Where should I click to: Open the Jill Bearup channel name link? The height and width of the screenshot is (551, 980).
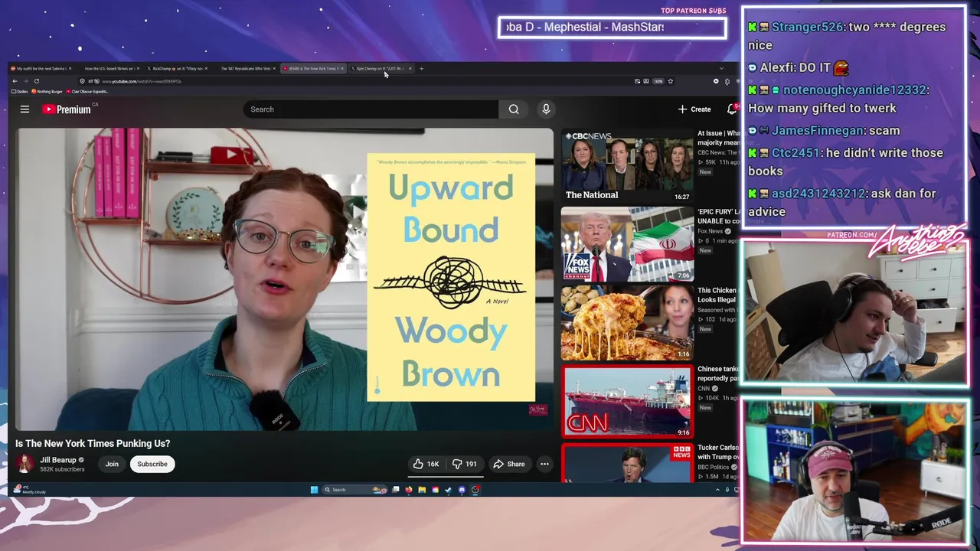58,460
